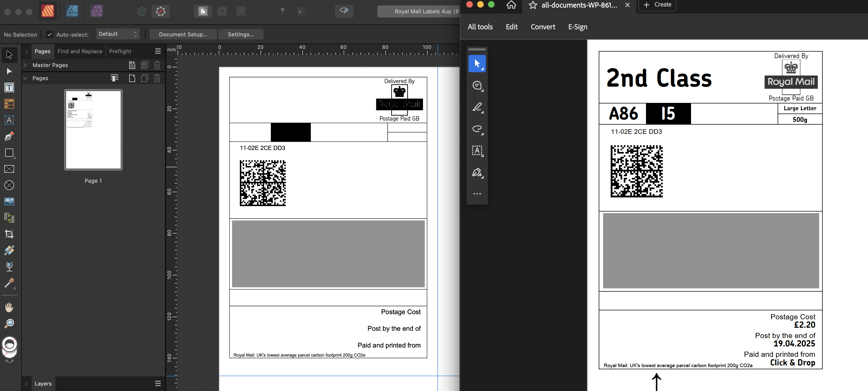Switch to the Publisher persona icon
Screen dimensions: 868x391
(47, 11)
